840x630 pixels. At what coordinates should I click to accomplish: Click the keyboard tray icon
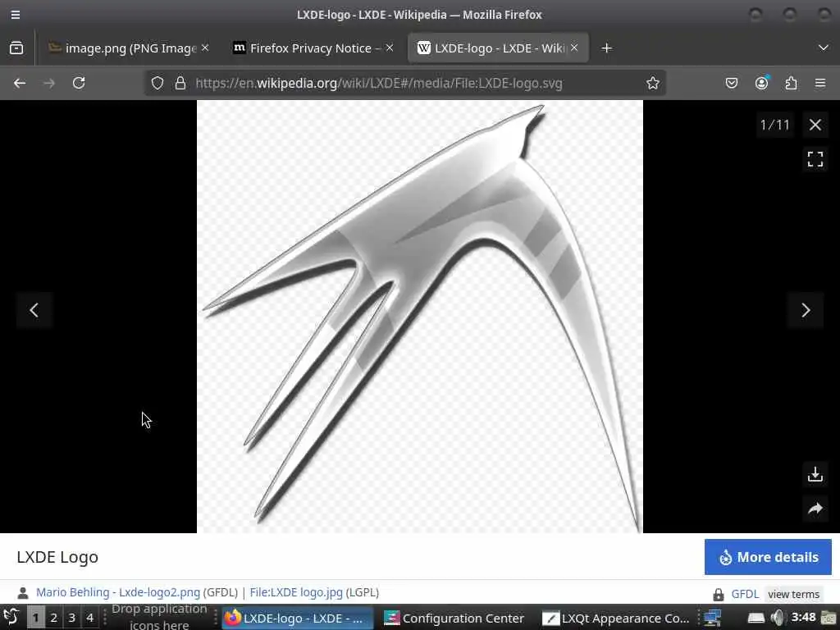756,619
